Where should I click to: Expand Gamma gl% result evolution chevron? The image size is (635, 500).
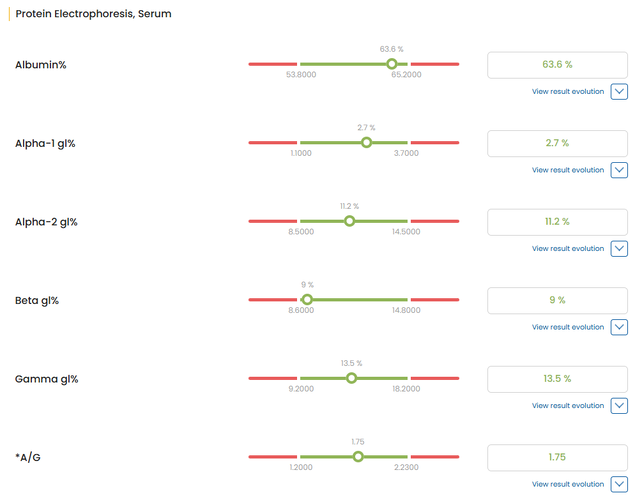tap(619, 406)
